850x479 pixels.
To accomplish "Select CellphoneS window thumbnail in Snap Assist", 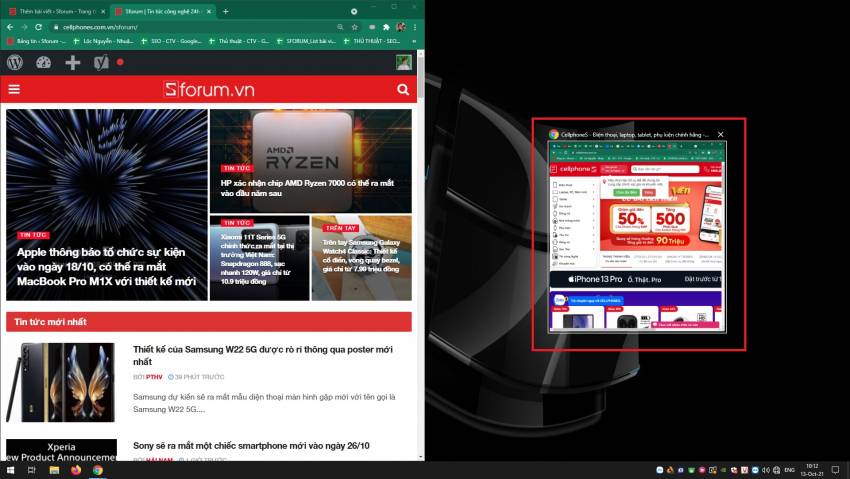I will (x=637, y=236).
